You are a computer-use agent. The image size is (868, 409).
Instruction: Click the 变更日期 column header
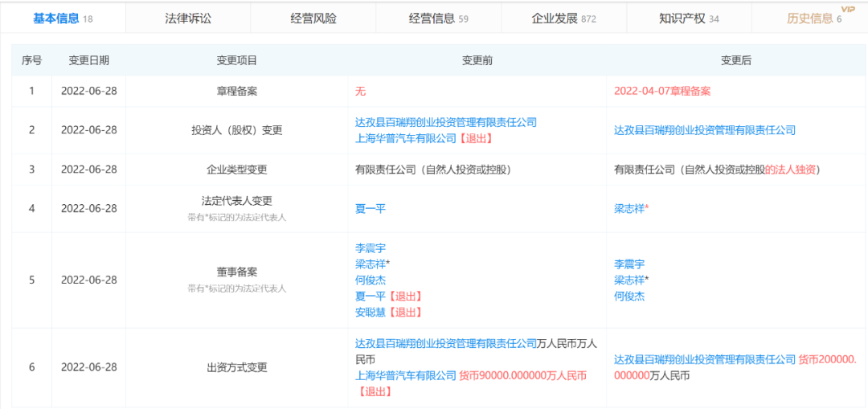coord(88,61)
